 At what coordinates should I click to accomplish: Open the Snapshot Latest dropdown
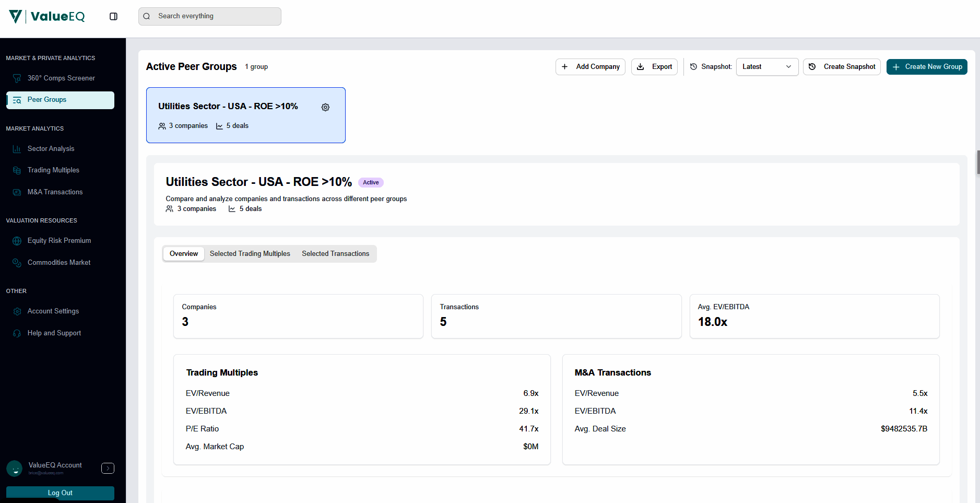[766, 67]
